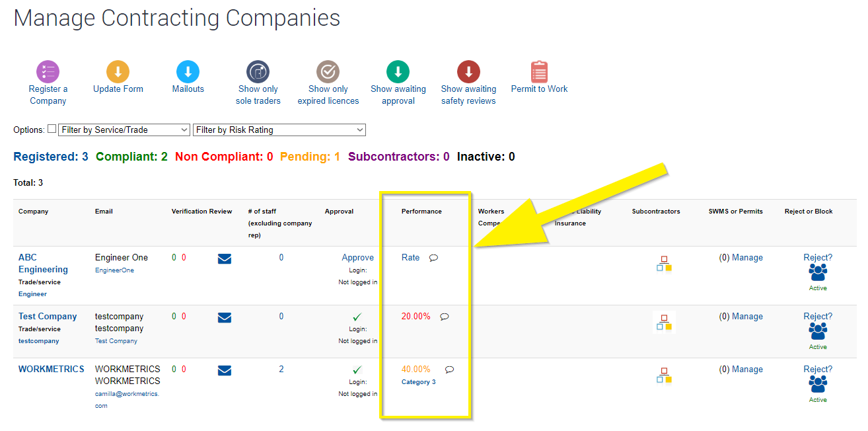The image size is (868, 431).
Task: Open Filter by Risk Rating dropdown
Action: tap(279, 130)
